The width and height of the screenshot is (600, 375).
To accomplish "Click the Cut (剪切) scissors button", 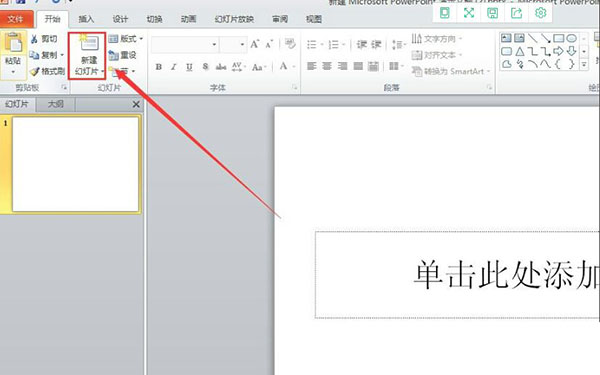I will click(43, 39).
